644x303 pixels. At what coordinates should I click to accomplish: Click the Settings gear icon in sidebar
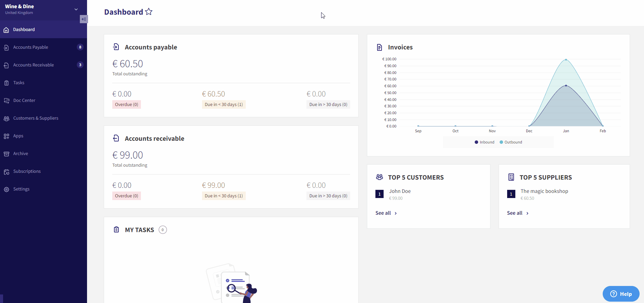6,189
